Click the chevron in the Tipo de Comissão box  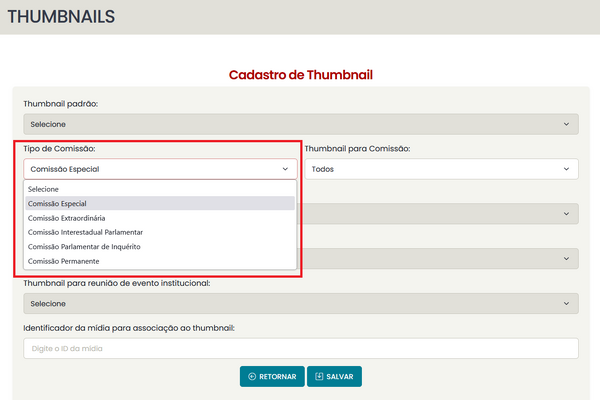[x=285, y=169]
